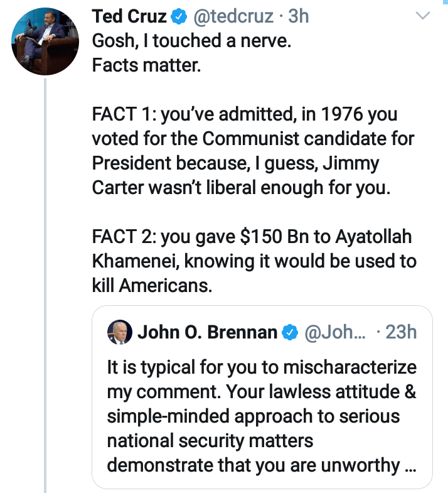Open the @tedcruz handle link
Screen dimensions: 448x493
(x=235, y=16)
